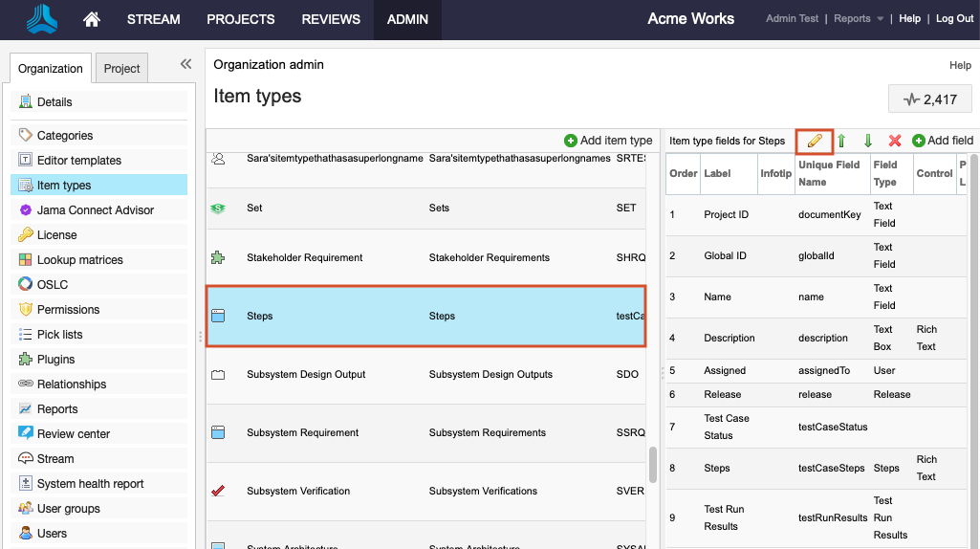The width and height of the screenshot is (980, 549).
Task: Click the Jama logo icon
Action: (x=42, y=19)
